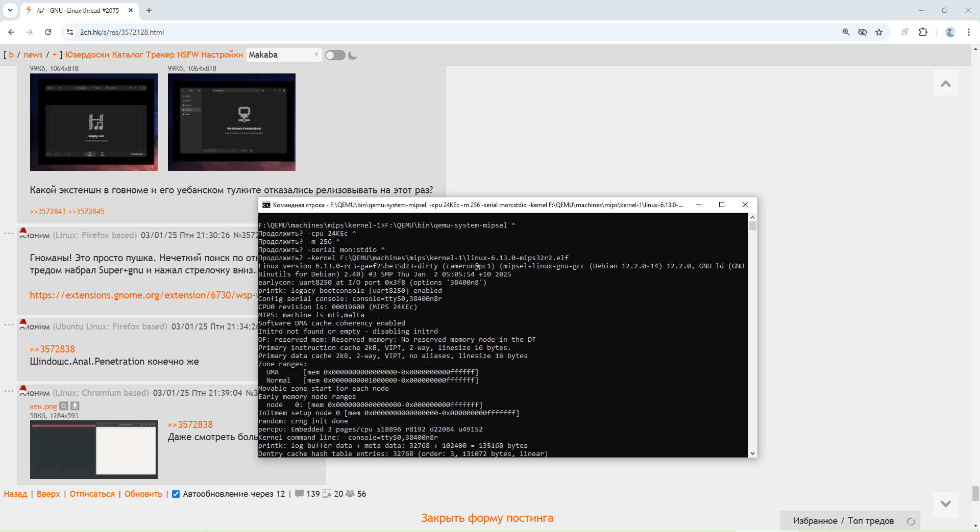Open NSFW menu item
Viewport: 980px width, 532px height.
click(x=188, y=55)
